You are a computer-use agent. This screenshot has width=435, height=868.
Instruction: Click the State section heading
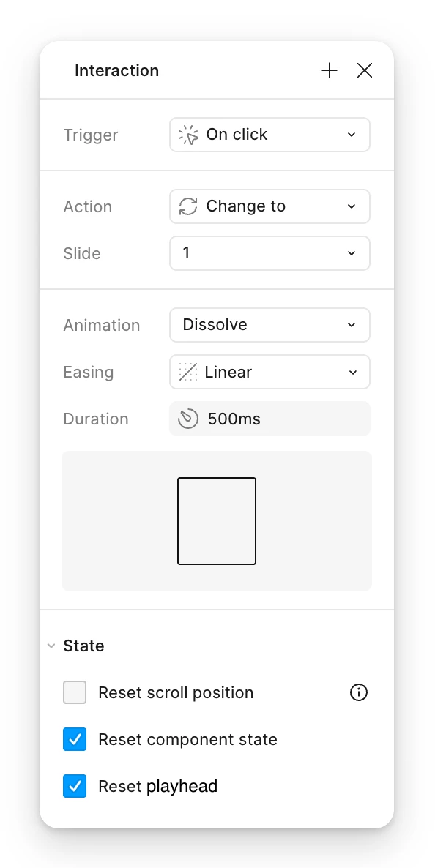(83, 646)
